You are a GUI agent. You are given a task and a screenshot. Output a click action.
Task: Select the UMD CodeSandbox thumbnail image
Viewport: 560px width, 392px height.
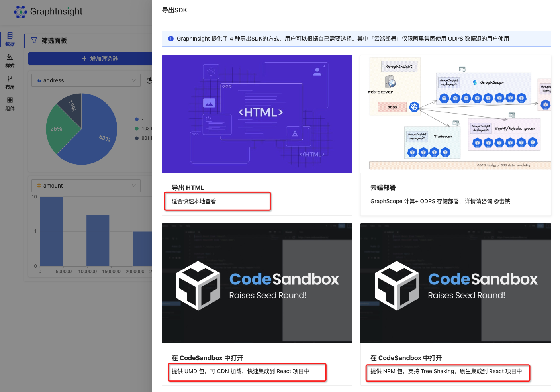click(x=257, y=283)
